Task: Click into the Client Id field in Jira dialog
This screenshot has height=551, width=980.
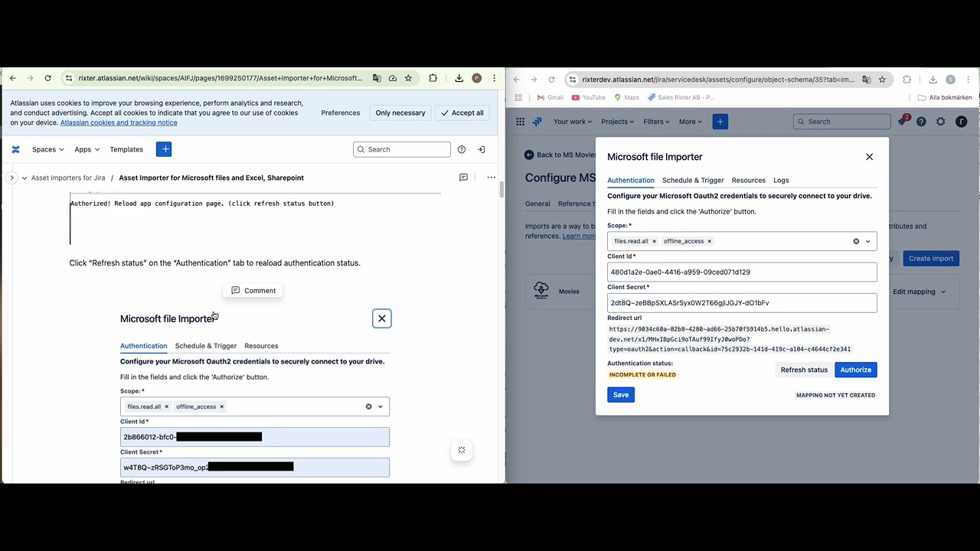Action: coord(742,272)
